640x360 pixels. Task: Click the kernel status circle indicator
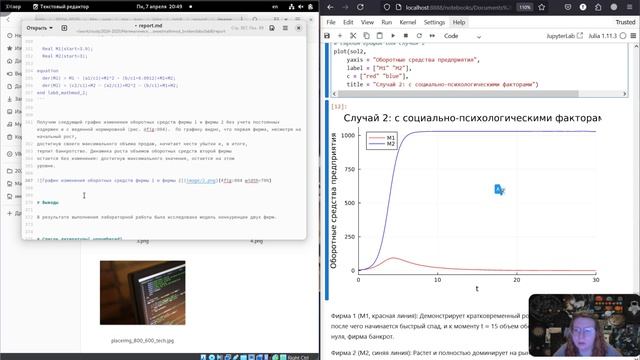click(623, 36)
